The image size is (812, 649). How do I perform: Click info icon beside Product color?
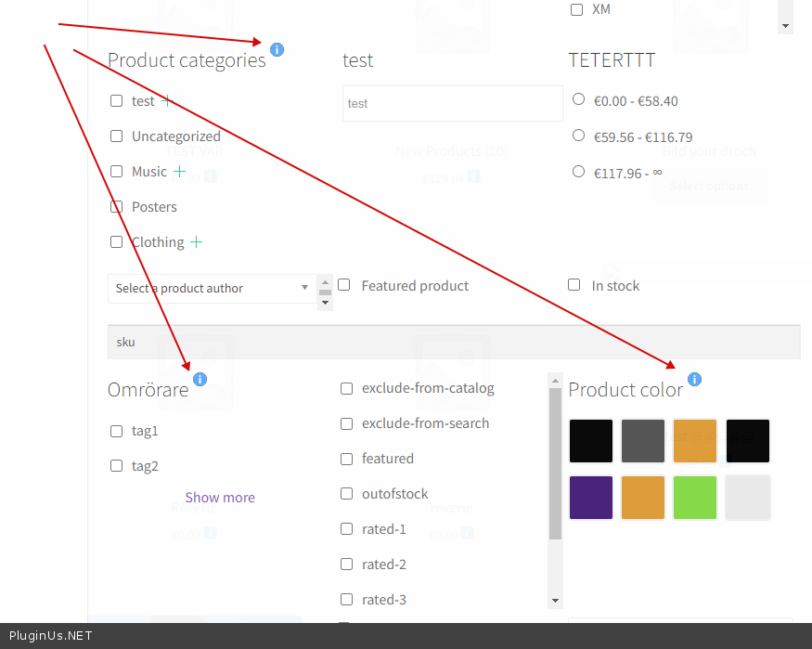pyautogui.click(x=694, y=379)
